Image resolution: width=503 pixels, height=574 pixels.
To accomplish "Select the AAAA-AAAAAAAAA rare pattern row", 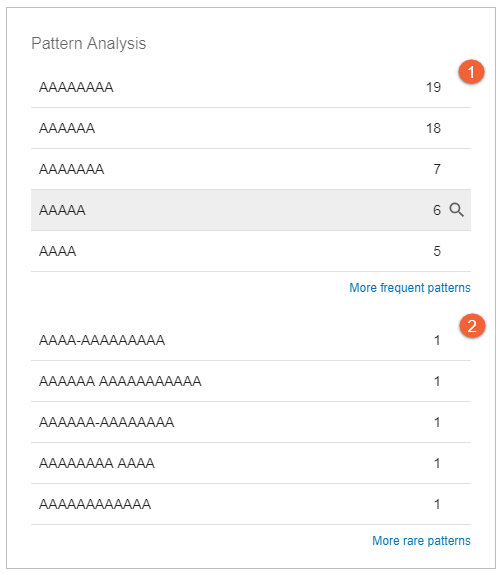I will pos(251,340).
